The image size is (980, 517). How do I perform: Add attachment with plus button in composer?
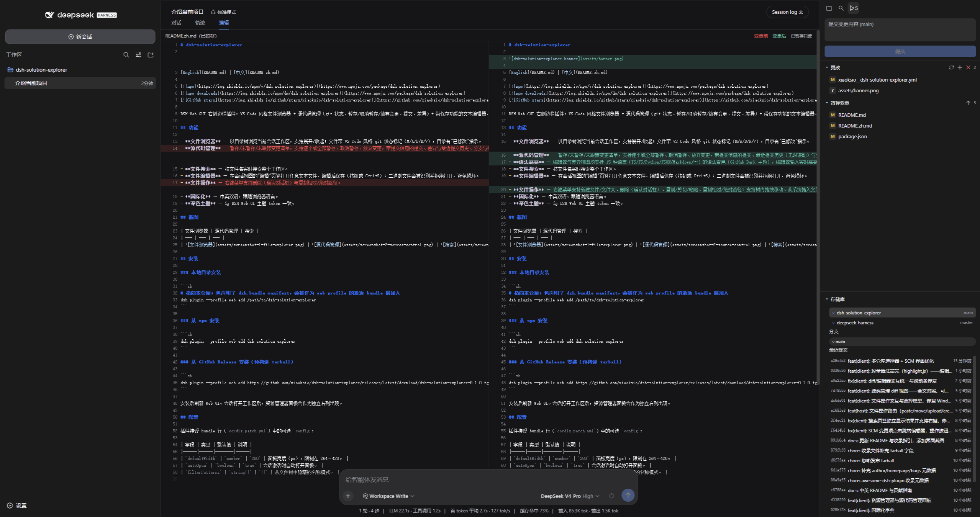[348, 496]
